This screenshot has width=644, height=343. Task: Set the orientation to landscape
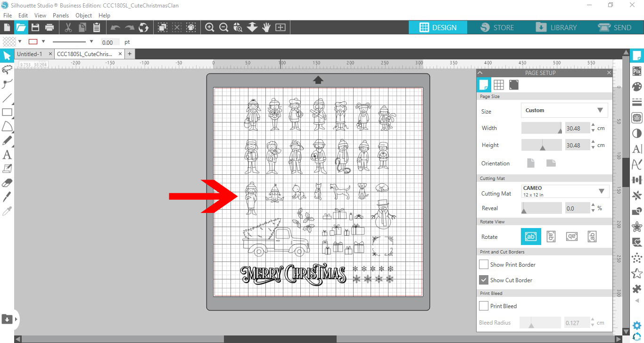[551, 163]
